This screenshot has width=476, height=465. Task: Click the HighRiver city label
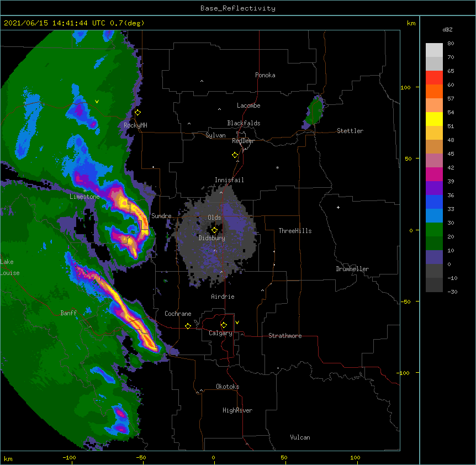pyautogui.click(x=237, y=410)
